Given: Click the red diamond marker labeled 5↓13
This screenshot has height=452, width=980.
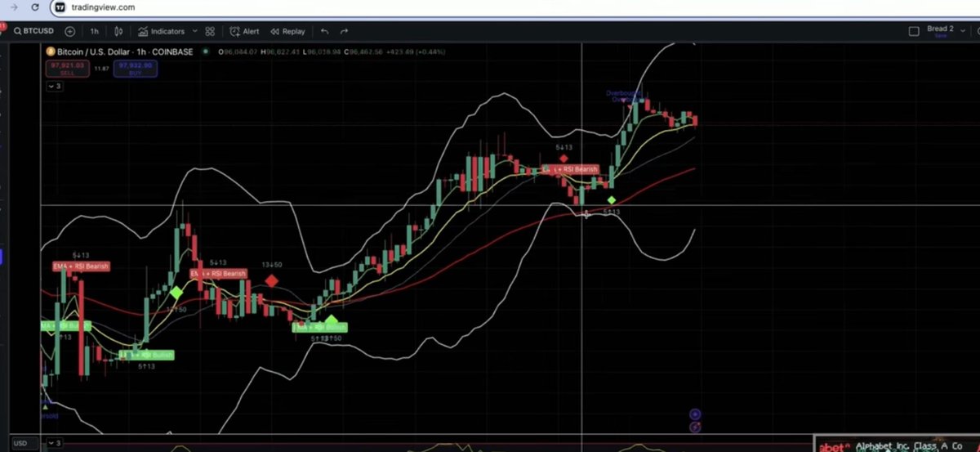Looking at the screenshot, I should point(563,159).
